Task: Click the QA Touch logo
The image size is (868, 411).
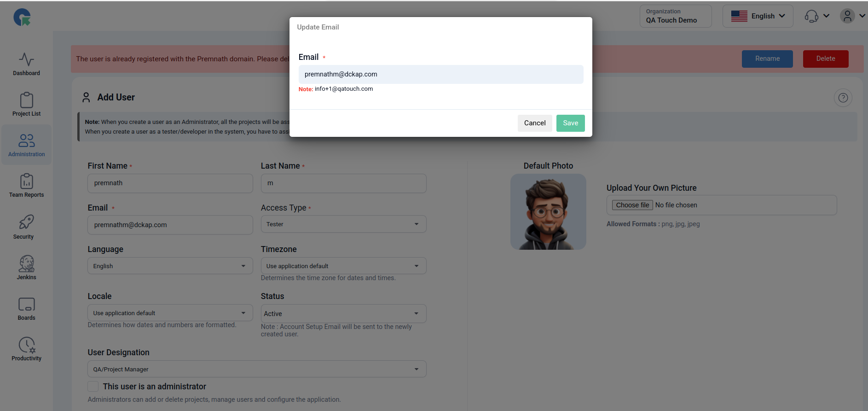Action: [22, 18]
